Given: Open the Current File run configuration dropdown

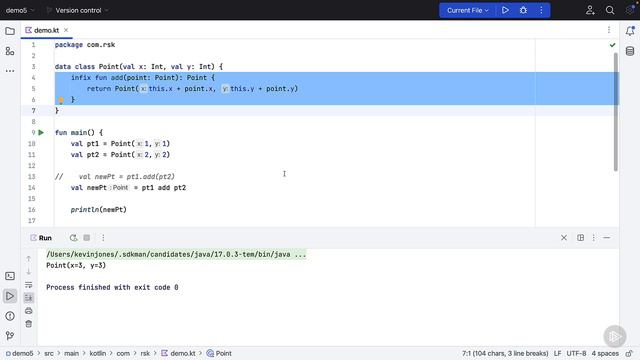Looking at the screenshot, I should [x=467, y=10].
